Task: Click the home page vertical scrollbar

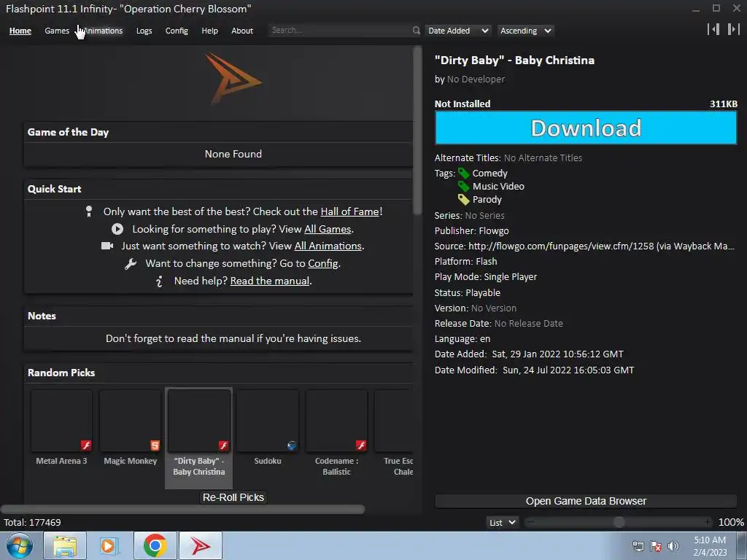Action: pos(417,131)
